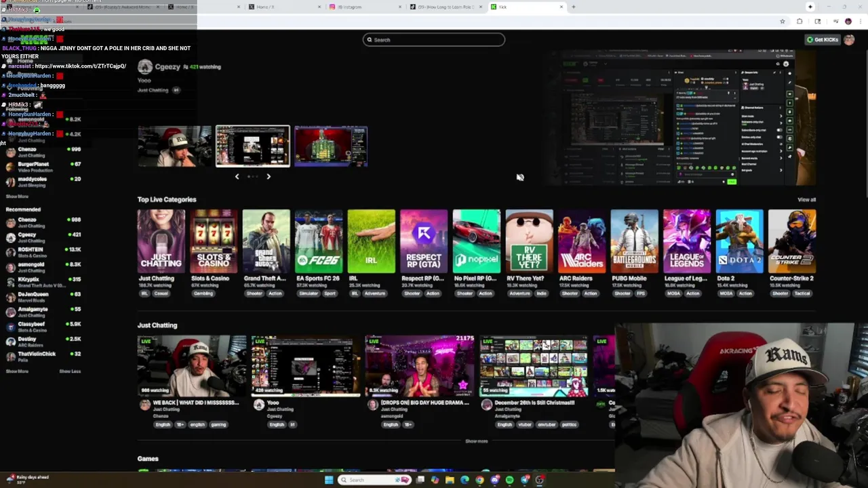Open 'December 26th Is Still Christmas' stream
This screenshot has height=488, width=868.
tap(534, 365)
